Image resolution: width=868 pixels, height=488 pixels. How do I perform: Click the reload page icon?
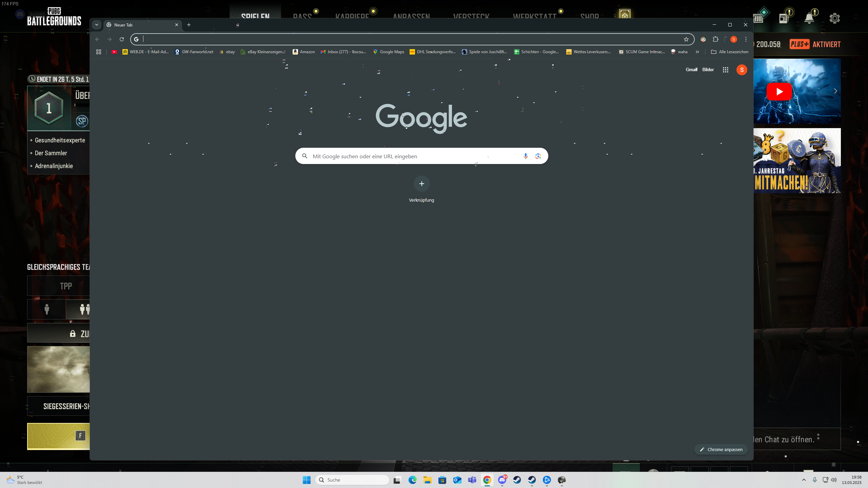pos(122,39)
